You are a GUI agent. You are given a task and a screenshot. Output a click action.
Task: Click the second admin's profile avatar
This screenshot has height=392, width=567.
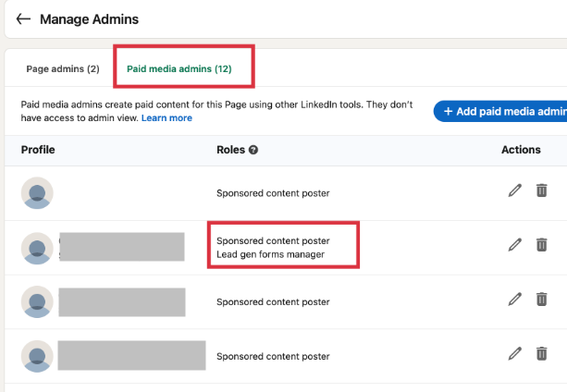tap(37, 248)
